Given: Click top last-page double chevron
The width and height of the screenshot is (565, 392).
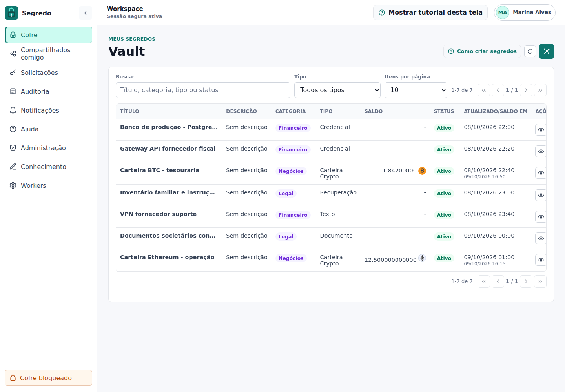Looking at the screenshot, I should coord(540,90).
